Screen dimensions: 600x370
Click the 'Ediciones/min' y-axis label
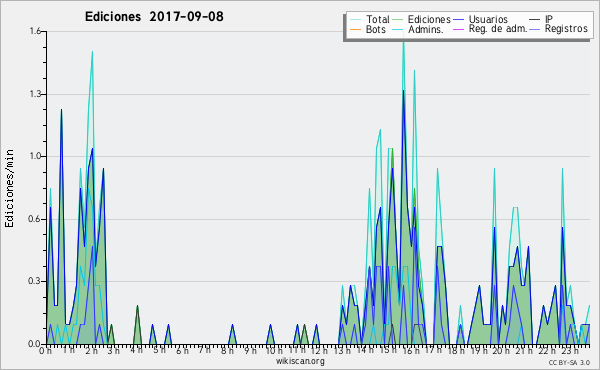pos(9,188)
